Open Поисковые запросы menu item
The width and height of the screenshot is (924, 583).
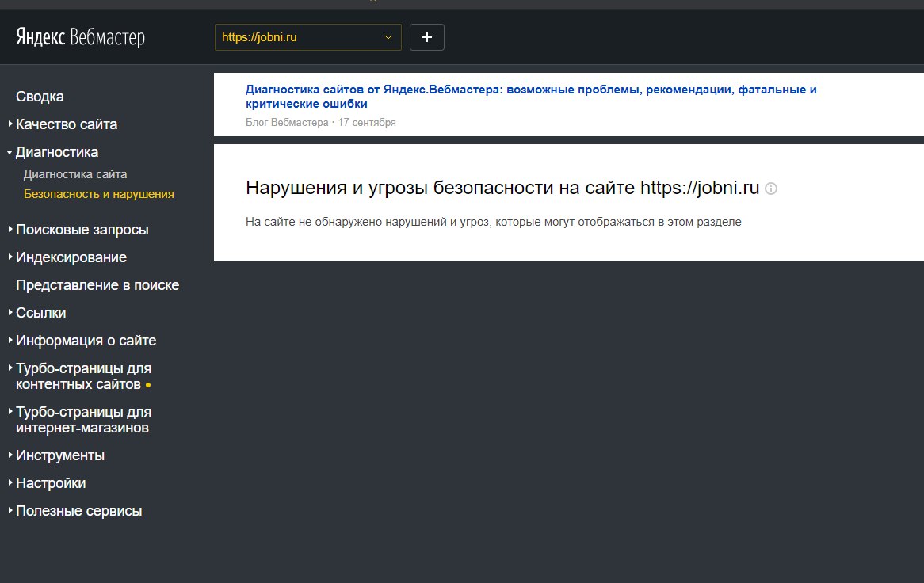82,230
